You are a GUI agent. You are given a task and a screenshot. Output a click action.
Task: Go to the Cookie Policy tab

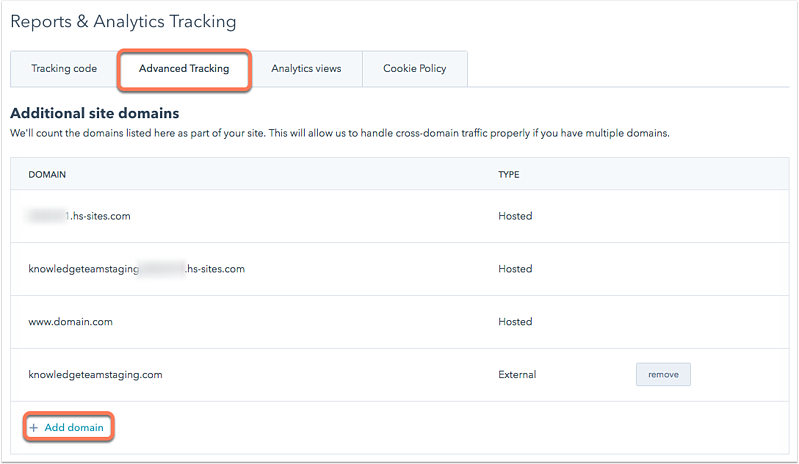(415, 69)
